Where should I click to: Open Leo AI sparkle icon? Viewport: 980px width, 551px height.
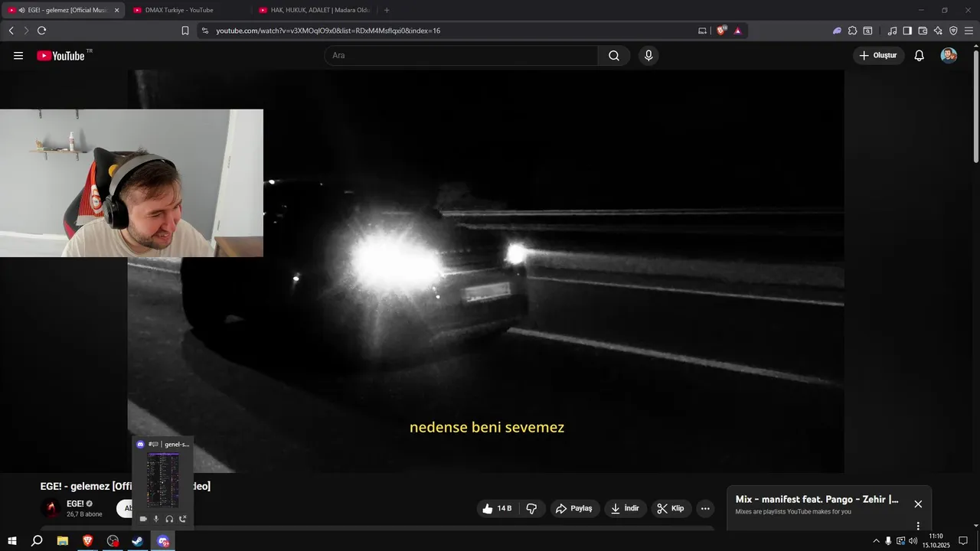pyautogui.click(x=938, y=31)
